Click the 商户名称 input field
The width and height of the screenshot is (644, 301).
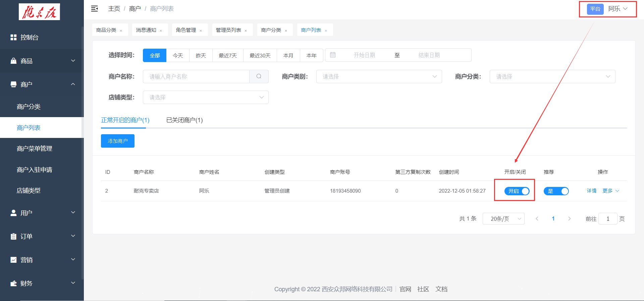pos(196,77)
